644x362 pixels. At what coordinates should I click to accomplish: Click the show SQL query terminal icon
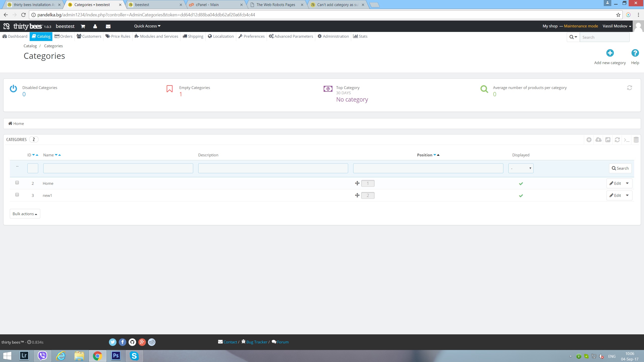pyautogui.click(x=627, y=140)
